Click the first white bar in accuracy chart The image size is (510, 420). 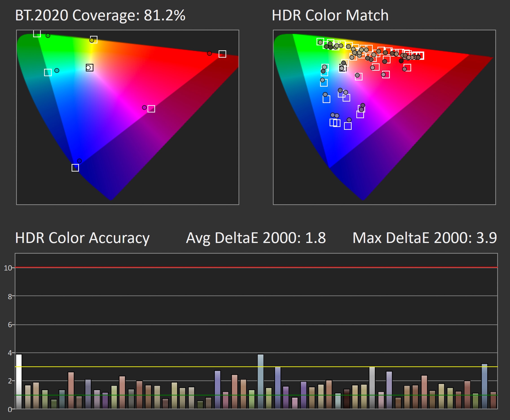19,382
